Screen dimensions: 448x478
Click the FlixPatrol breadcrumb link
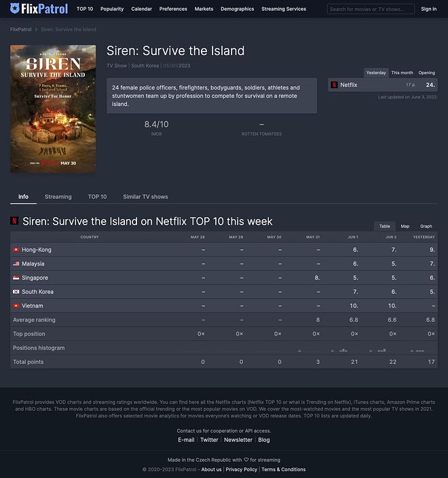click(21, 29)
